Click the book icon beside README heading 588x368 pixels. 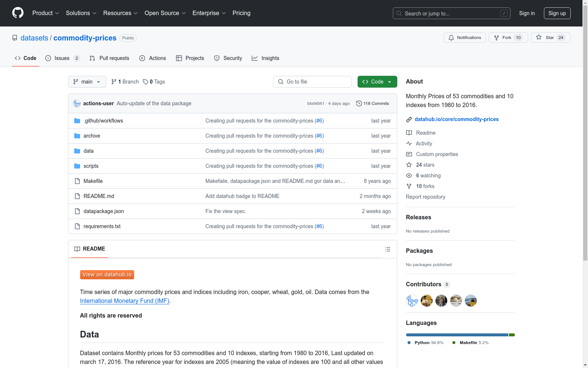(x=77, y=249)
